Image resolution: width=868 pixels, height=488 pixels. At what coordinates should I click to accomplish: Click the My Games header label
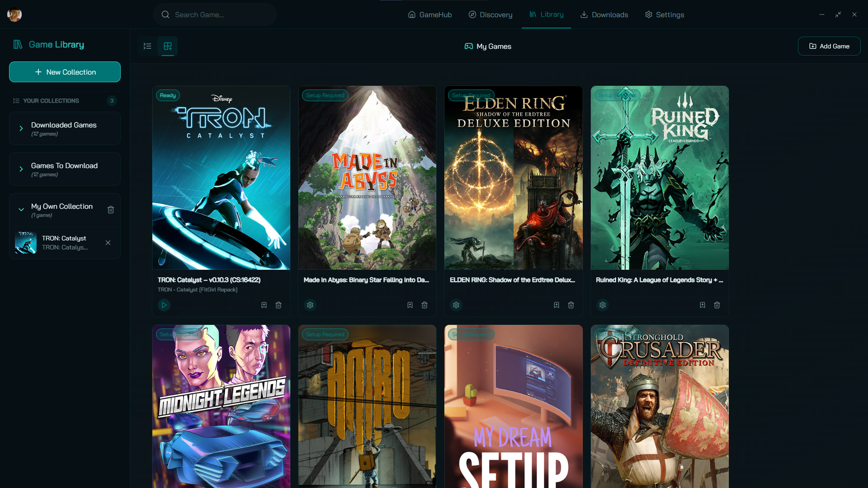point(488,46)
